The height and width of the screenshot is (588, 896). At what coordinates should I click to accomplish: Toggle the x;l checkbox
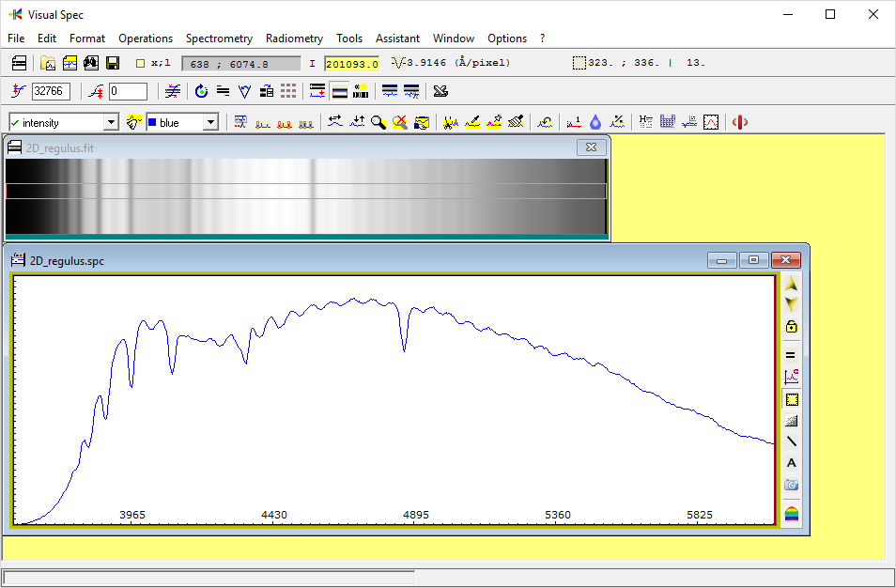click(x=141, y=63)
